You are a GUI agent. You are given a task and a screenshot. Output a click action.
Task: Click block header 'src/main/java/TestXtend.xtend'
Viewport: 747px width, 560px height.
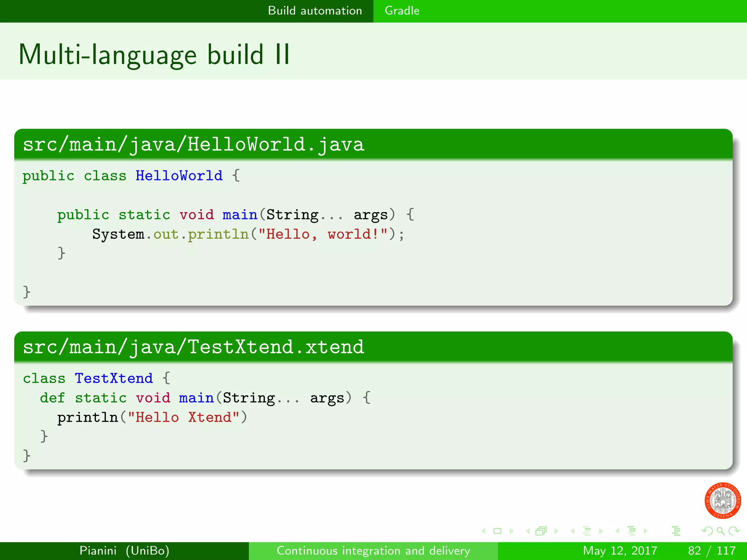pyautogui.click(x=193, y=347)
